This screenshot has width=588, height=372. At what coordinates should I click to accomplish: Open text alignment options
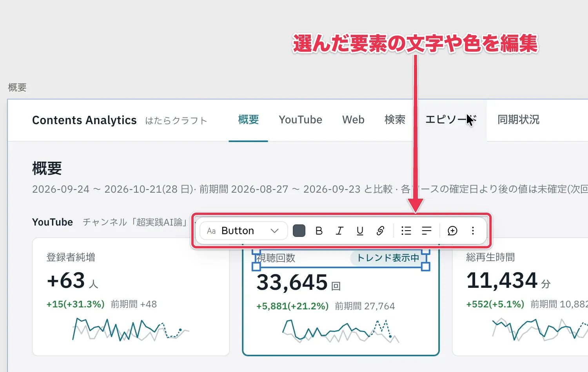tap(426, 231)
